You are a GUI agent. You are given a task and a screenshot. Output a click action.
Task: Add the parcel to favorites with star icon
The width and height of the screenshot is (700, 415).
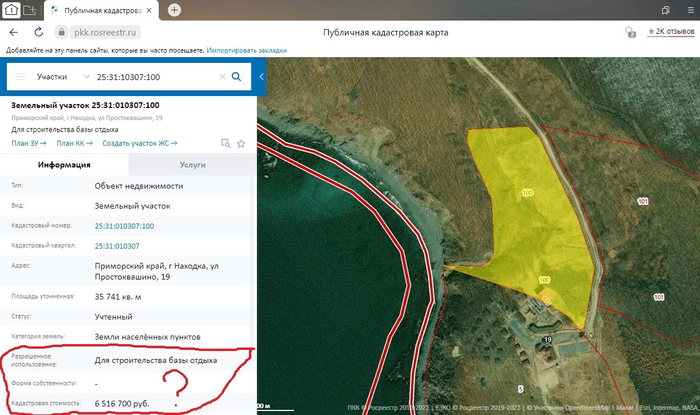click(x=241, y=143)
